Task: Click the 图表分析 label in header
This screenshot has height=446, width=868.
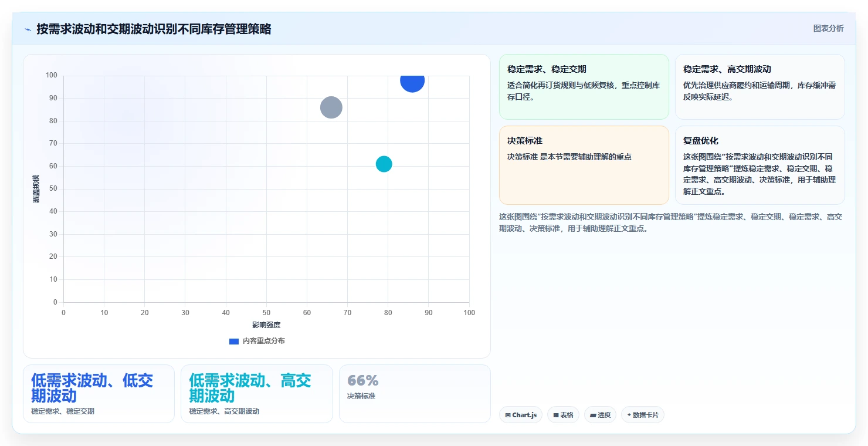Action: 828,28
